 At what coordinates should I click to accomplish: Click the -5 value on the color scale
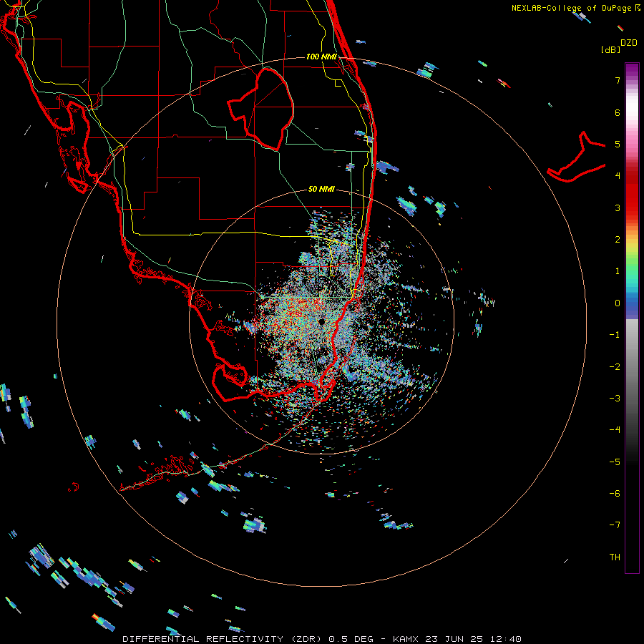615,462
